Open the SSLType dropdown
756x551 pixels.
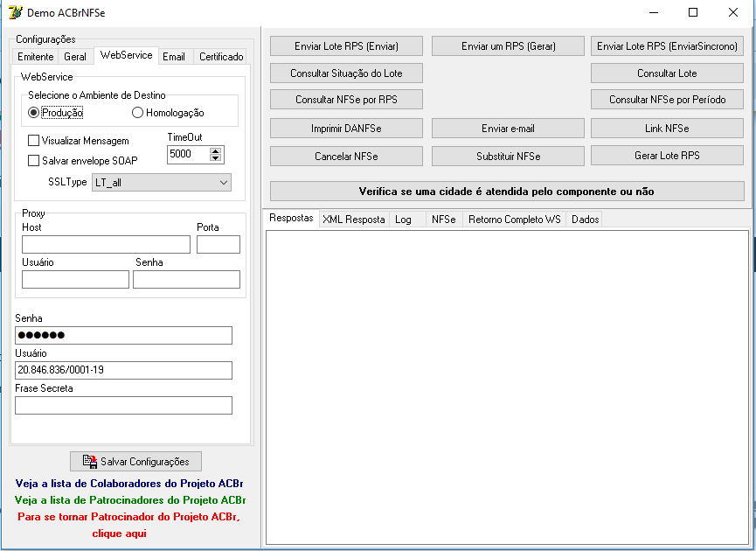[162, 183]
